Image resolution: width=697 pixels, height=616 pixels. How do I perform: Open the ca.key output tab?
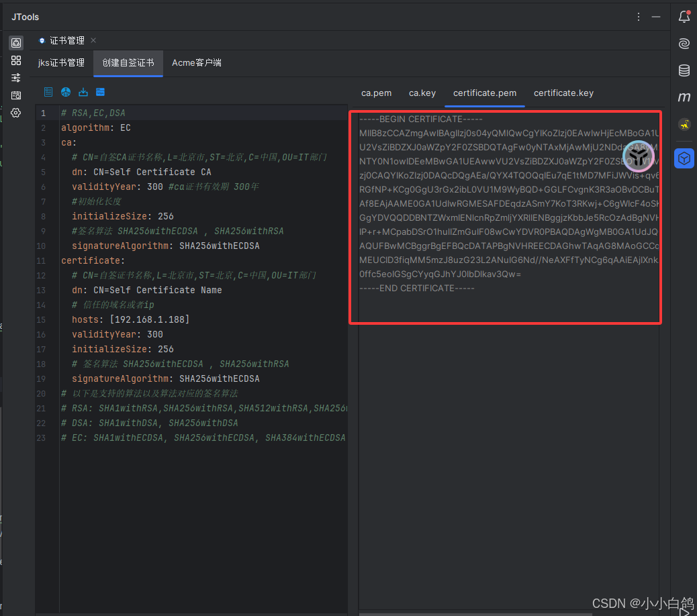pyautogui.click(x=422, y=93)
